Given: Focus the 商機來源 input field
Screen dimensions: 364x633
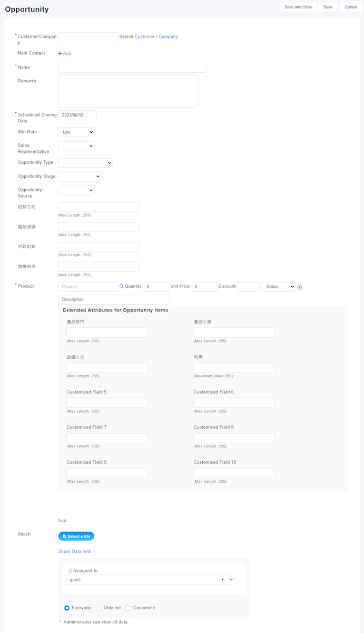Looking at the screenshot, I should pyautogui.click(x=99, y=267).
